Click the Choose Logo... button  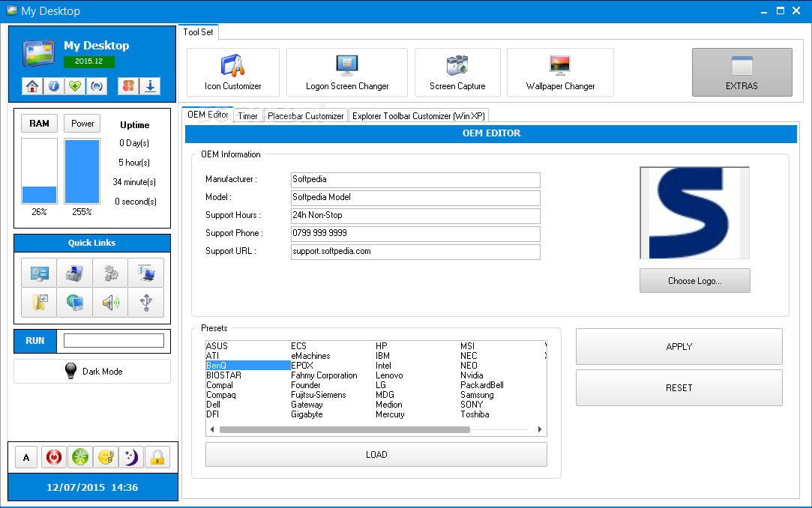click(x=695, y=281)
